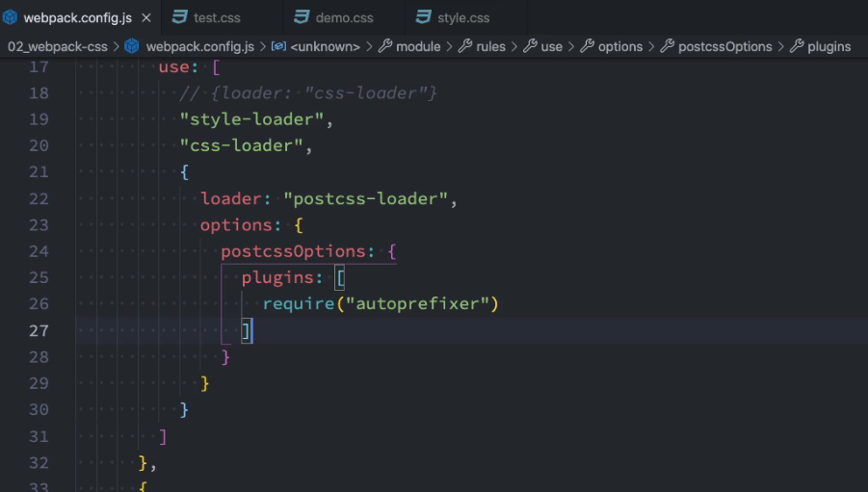The height and width of the screenshot is (492, 868).
Task: Click line number 31 in gutter
Action: click(x=39, y=436)
